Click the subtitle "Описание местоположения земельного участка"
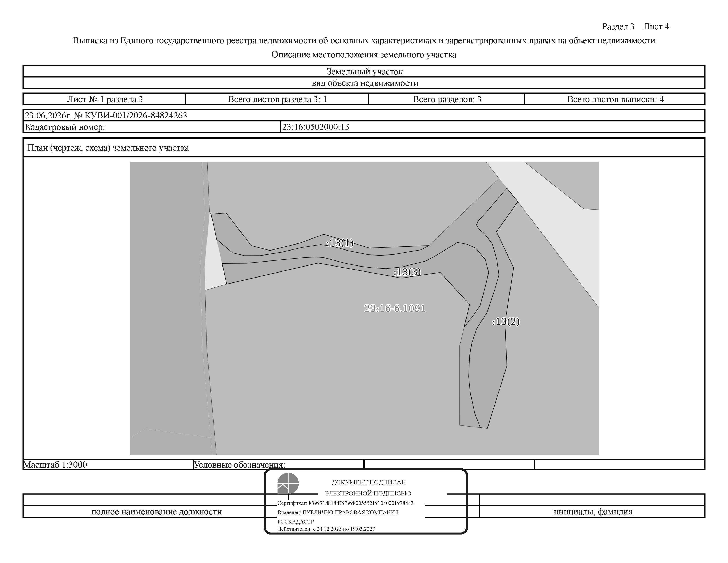The width and height of the screenshot is (728, 563). pos(364,55)
